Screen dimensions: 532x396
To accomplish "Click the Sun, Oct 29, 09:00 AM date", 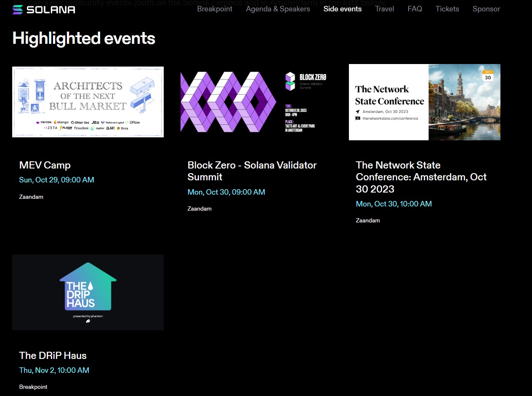I will click(x=56, y=180).
